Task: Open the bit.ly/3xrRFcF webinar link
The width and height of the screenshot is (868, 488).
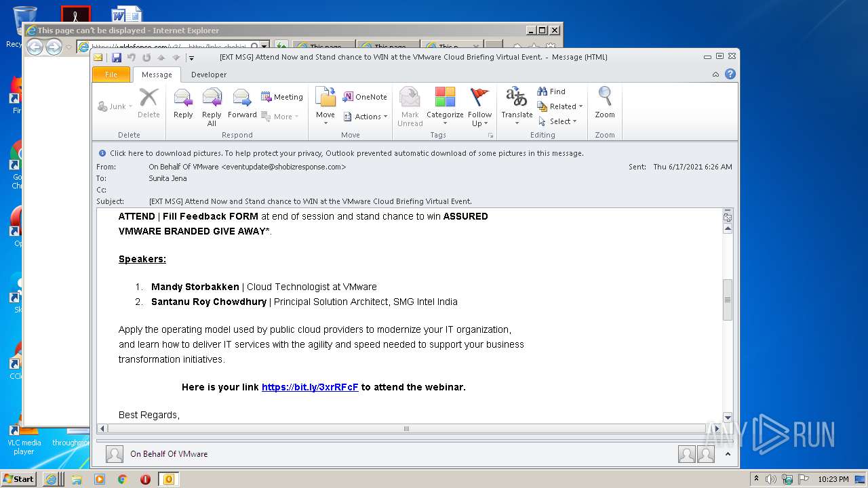Action: click(310, 387)
